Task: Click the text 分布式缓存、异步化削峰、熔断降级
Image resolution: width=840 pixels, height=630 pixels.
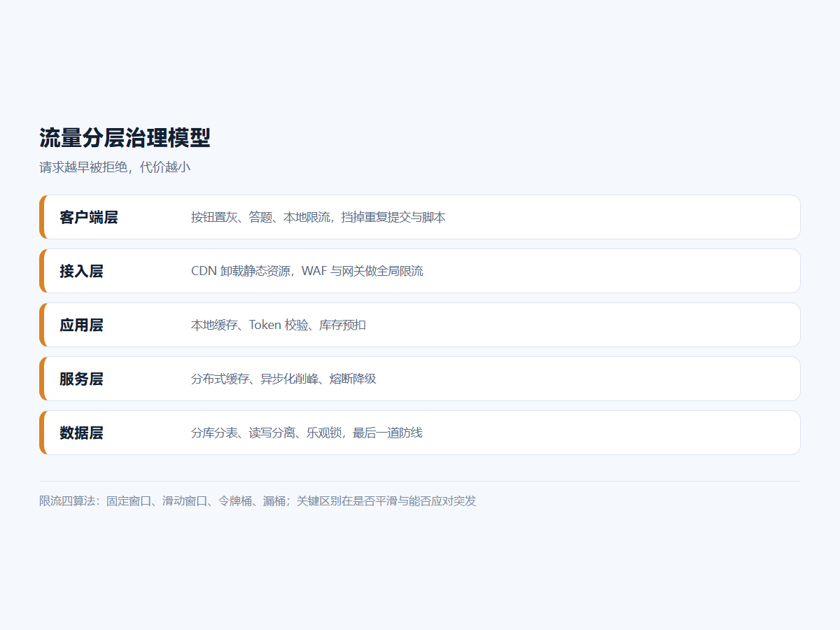Action: click(x=283, y=379)
